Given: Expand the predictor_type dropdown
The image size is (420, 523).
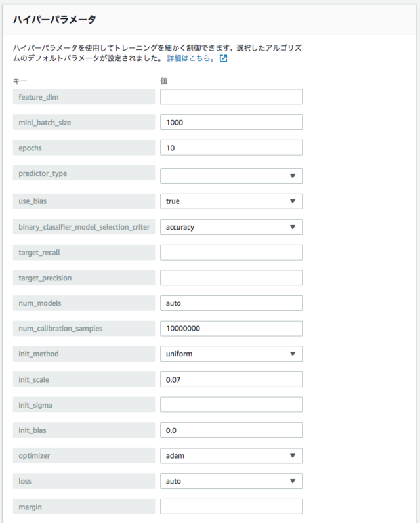Looking at the screenshot, I should pos(231,176).
